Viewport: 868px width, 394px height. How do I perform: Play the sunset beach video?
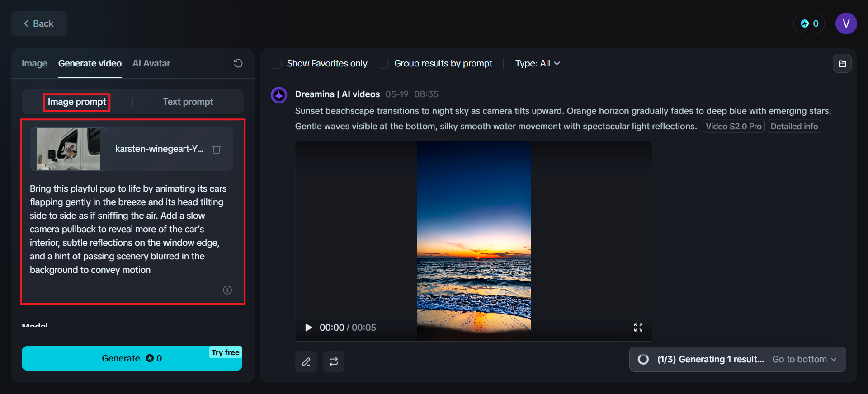[x=309, y=328]
